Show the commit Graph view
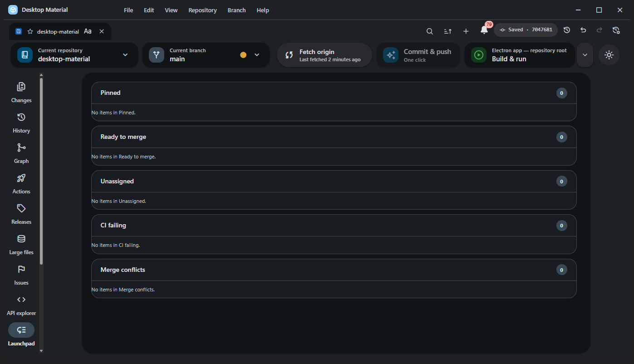The height and width of the screenshot is (364, 634). 21,153
